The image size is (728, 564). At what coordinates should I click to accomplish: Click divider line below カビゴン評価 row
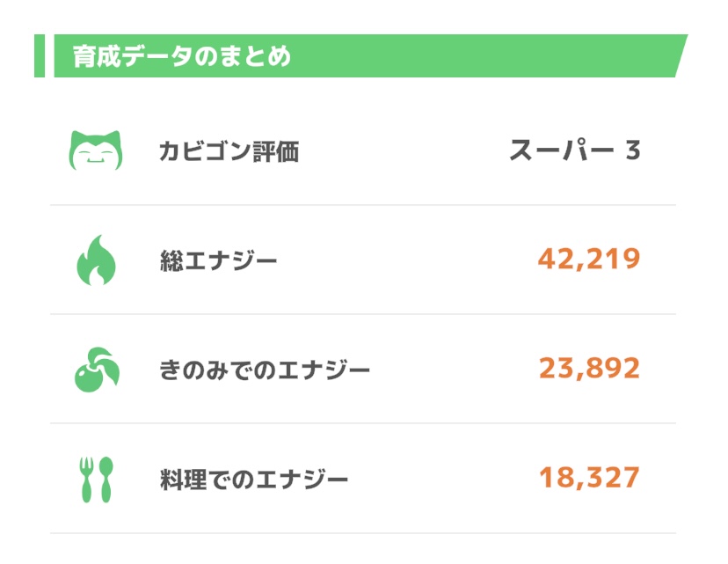click(363, 204)
